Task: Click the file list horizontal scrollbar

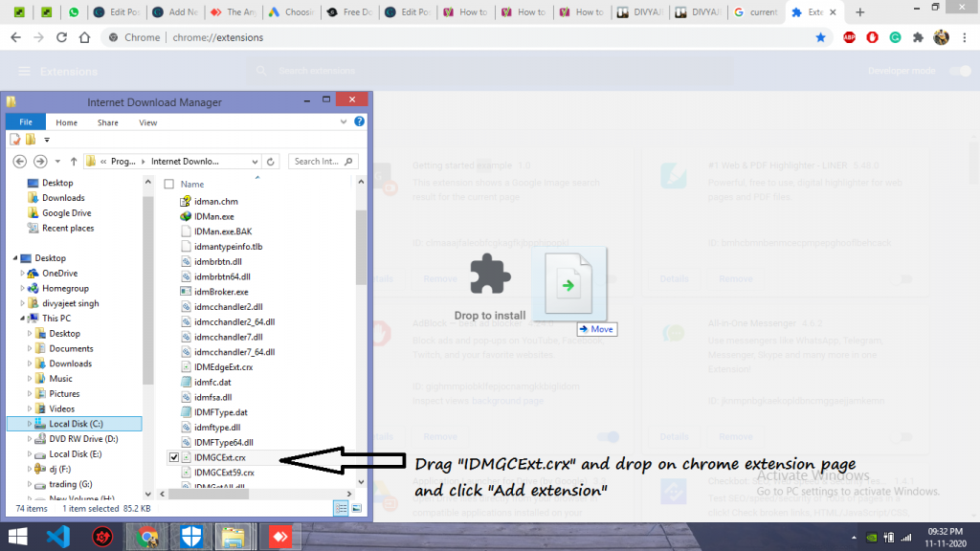Action: coord(208,494)
